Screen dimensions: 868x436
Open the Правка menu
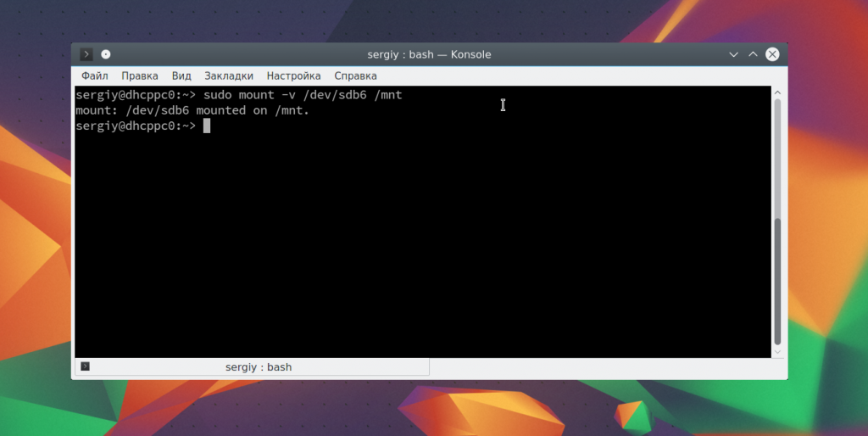point(139,75)
